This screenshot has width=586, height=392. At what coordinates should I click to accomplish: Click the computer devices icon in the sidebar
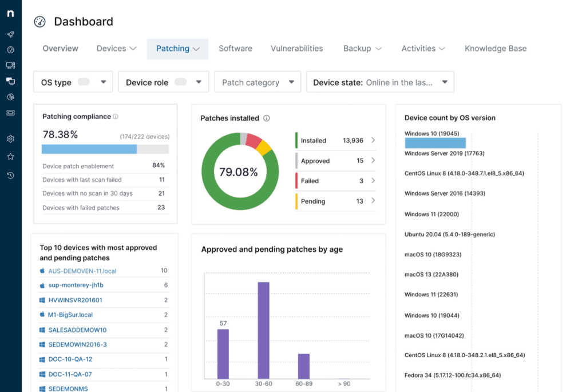(10, 65)
